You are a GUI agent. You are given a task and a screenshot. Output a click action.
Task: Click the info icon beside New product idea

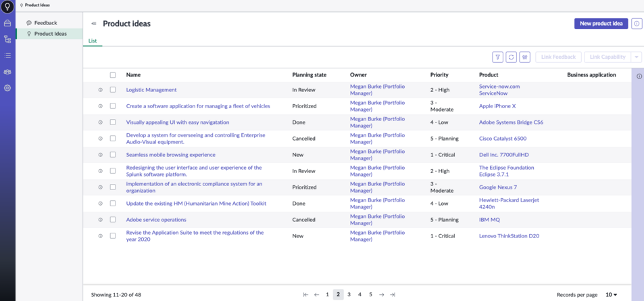pos(636,24)
